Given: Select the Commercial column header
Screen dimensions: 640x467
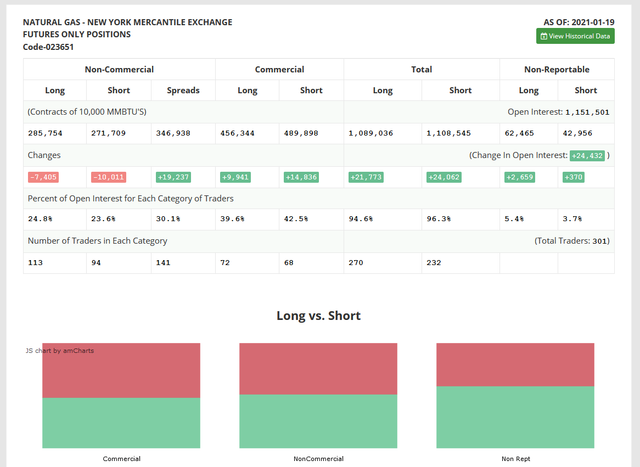Looking at the screenshot, I should coord(280,69).
